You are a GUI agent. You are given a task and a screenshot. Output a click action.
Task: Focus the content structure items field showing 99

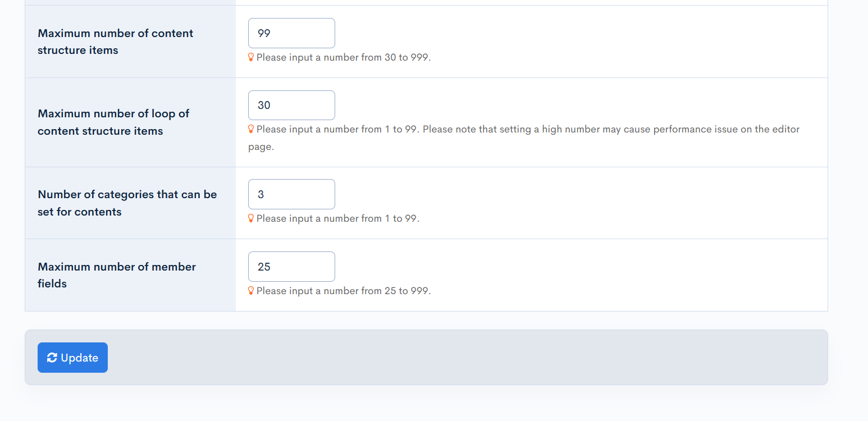291,33
